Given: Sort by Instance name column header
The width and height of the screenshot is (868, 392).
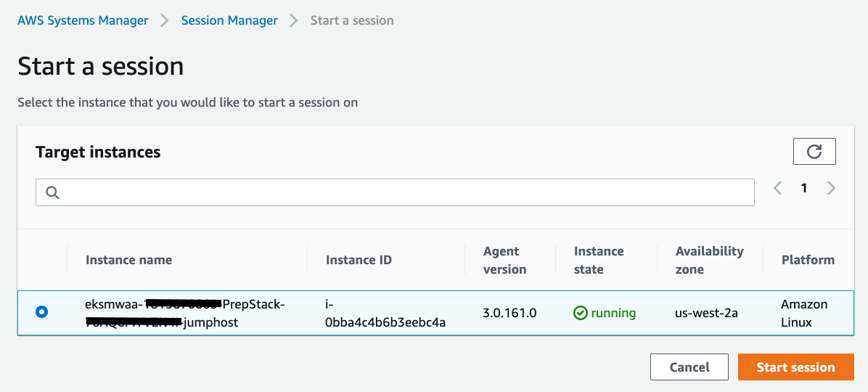Looking at the screenshot, I should [x=129, y=260].
